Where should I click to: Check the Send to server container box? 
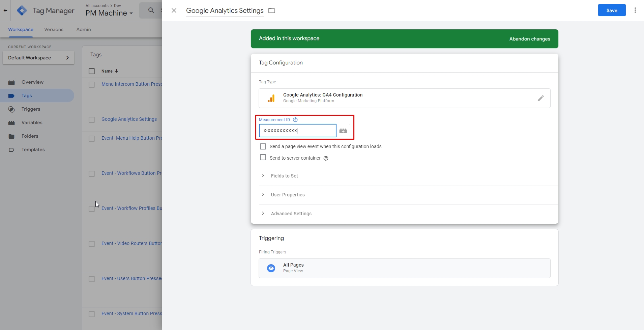coord(263,158)
